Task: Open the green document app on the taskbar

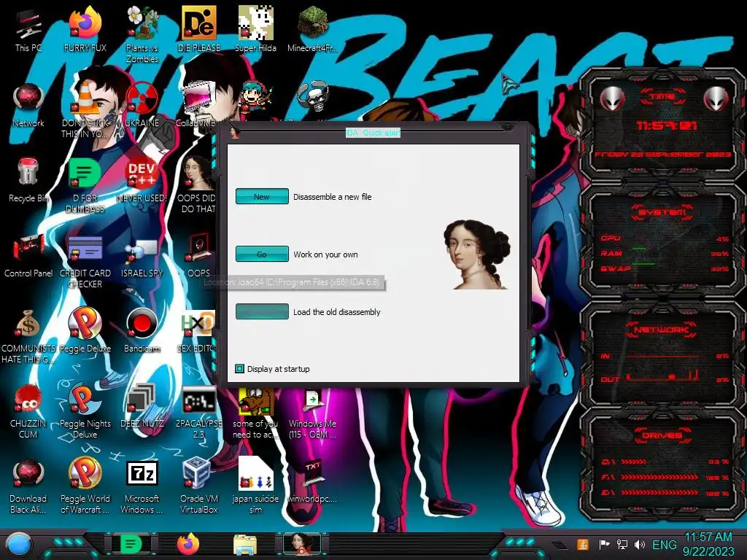Action: tap(131, 544)
